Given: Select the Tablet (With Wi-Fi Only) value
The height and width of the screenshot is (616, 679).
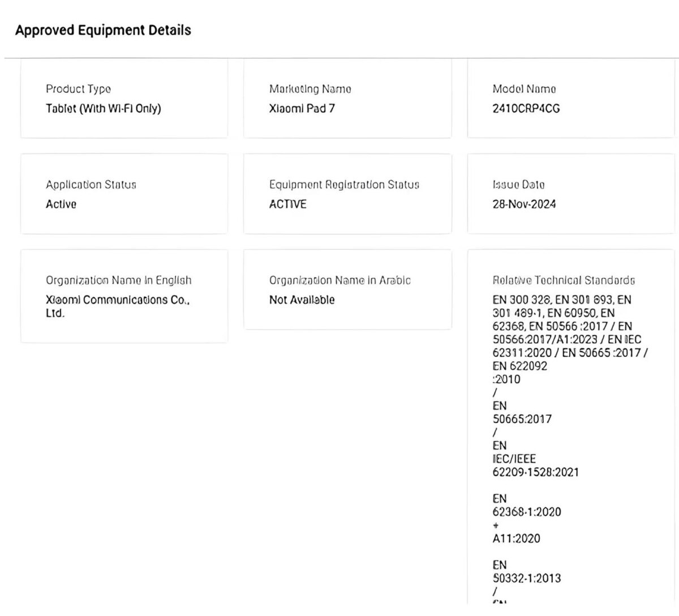Looking at the screenshot, I should 104,108.
